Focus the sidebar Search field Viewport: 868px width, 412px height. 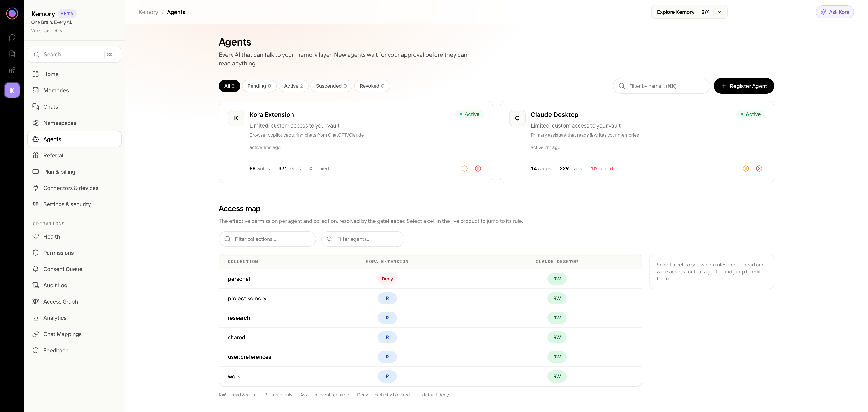tap(74, 54)
